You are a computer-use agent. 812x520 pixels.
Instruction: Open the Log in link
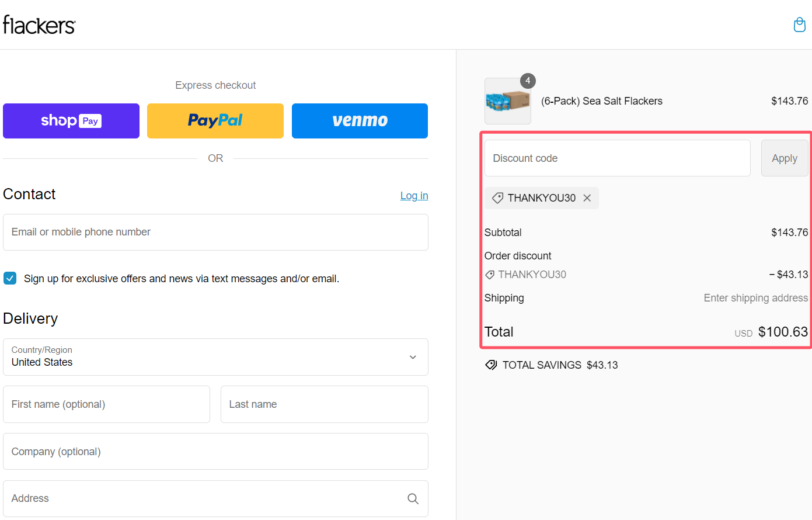click(414, 196)
